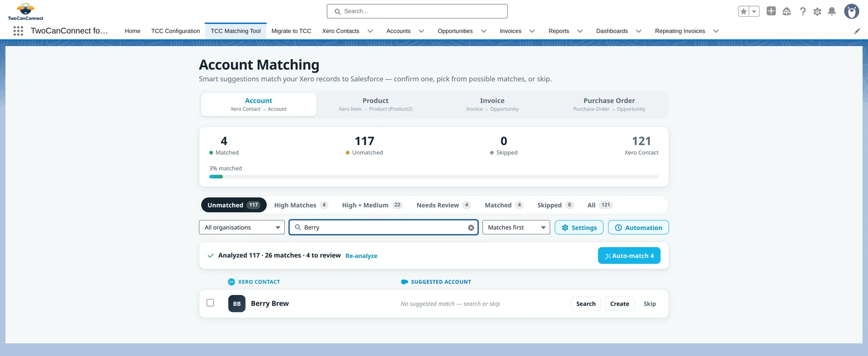Click the pencil edit navigation icon

click(857, 31)
